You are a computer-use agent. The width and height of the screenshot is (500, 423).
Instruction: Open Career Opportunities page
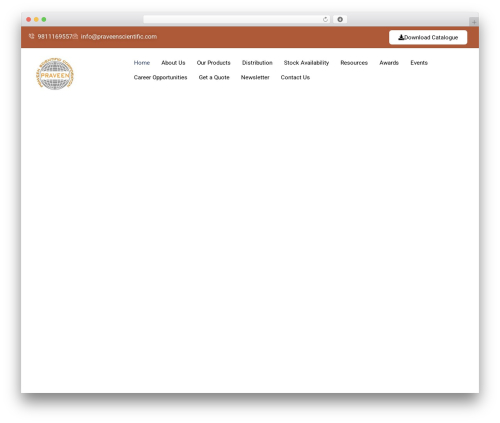coord(160,77)
